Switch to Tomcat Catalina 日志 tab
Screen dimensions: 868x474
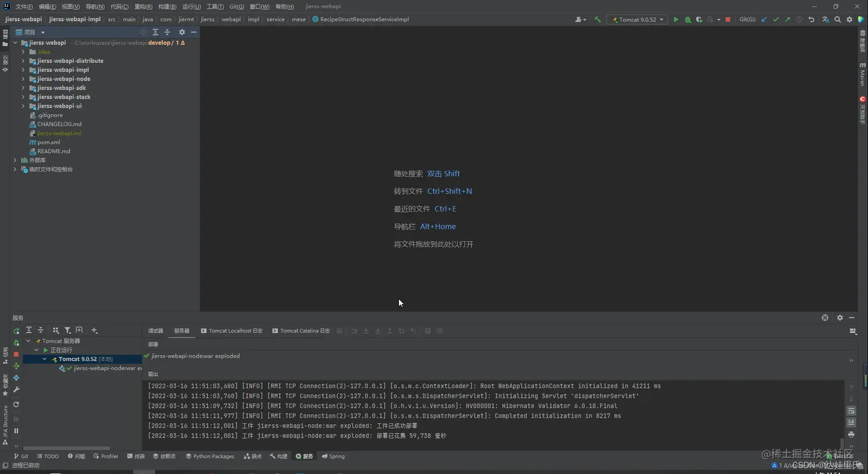click(x=301, y=331)
